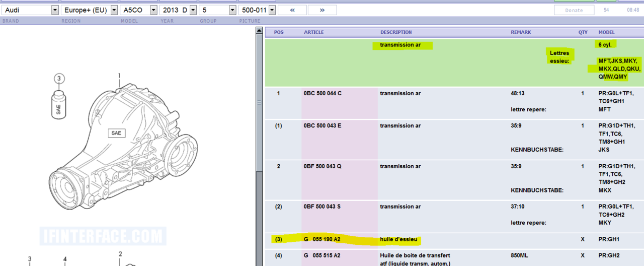The width and height of the screenshot is (644, 266).
Task: Click the Donate button
Action: [x=574, y=10]
